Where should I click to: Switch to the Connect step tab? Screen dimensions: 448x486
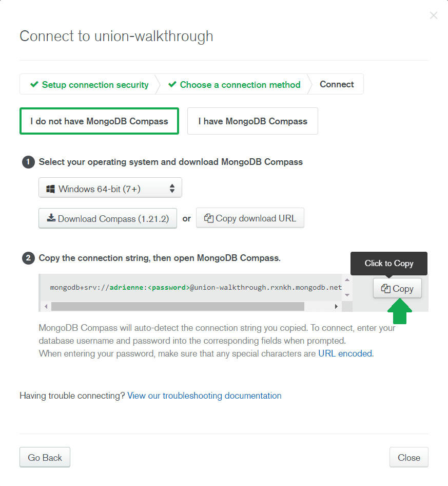337,84
